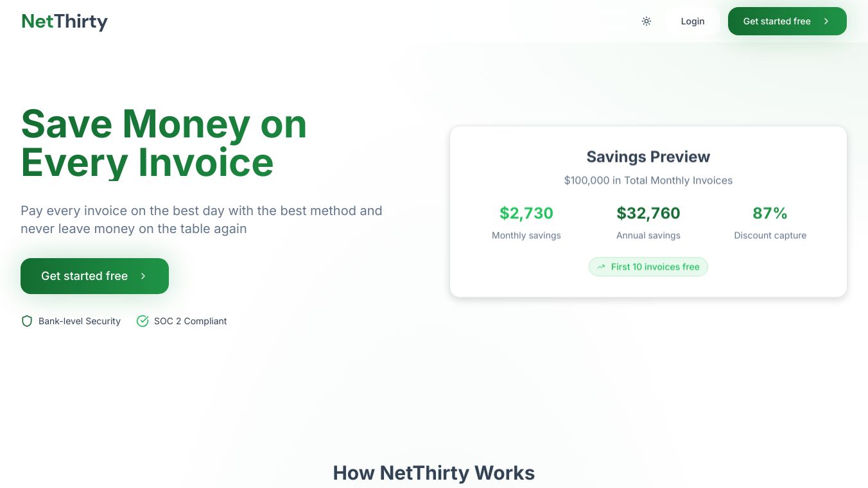Open the Login page
The height and width of the screenshot is (488, 868).
click(x=692, y=21)
